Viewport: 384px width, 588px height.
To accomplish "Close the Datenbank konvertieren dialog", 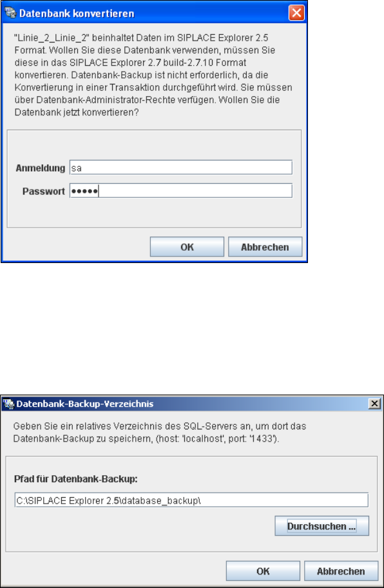I will [x=296, y=14].
